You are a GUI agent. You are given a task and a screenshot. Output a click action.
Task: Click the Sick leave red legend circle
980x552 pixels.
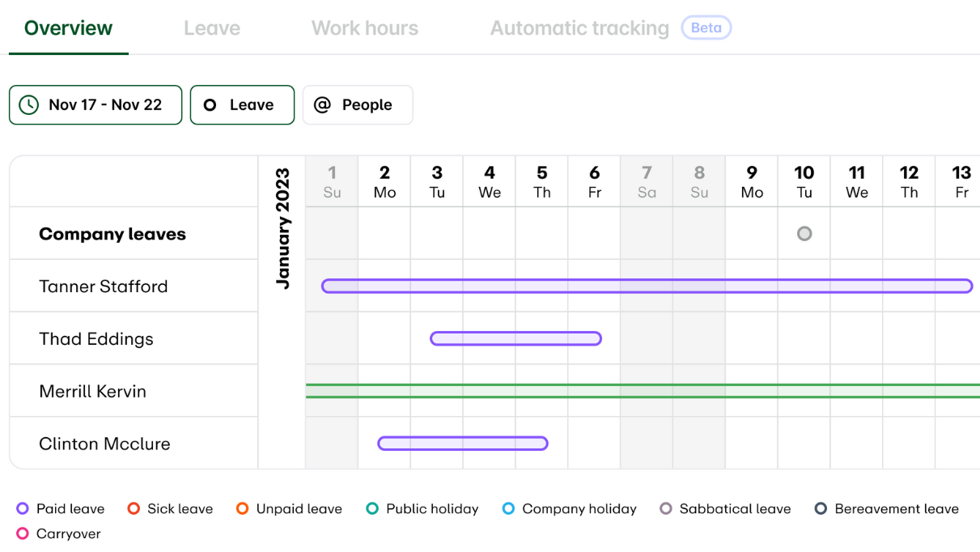(x=134, y=509)
